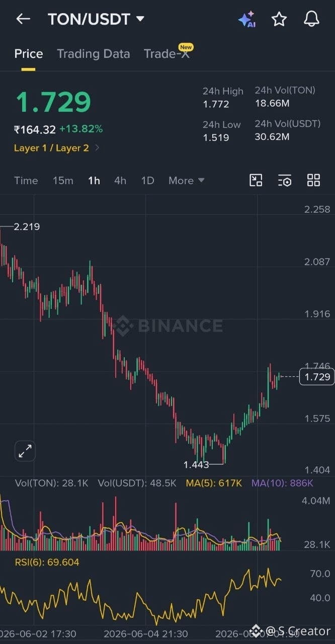Click the +13.82% change value
Screen dimensions: 335x644
81,129
